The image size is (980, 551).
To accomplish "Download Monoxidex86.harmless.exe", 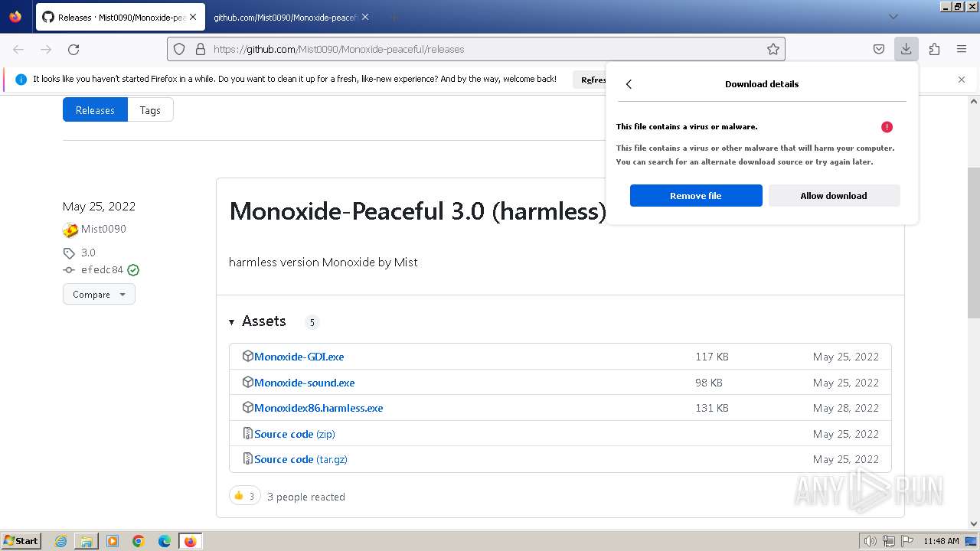I will pos(318,408).
